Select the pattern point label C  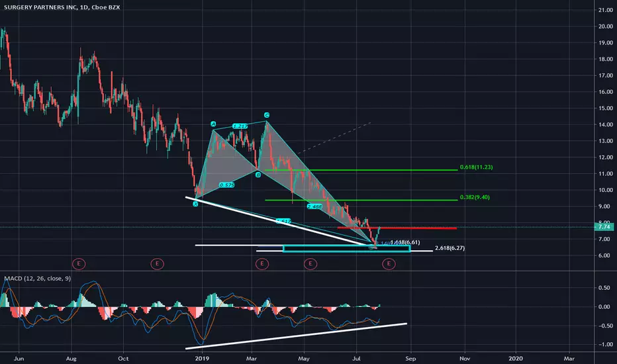(266, 115)
